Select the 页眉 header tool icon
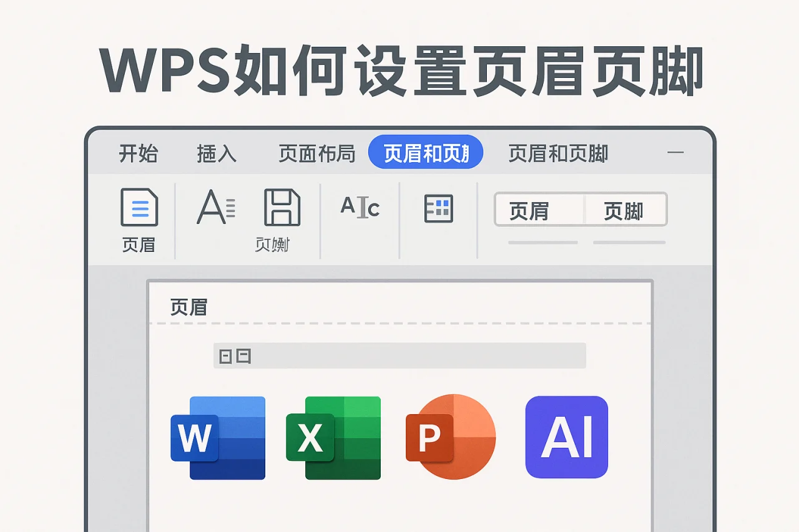This screenshot has height=532, width=799. pyautogui.click(x=139, y=208)
